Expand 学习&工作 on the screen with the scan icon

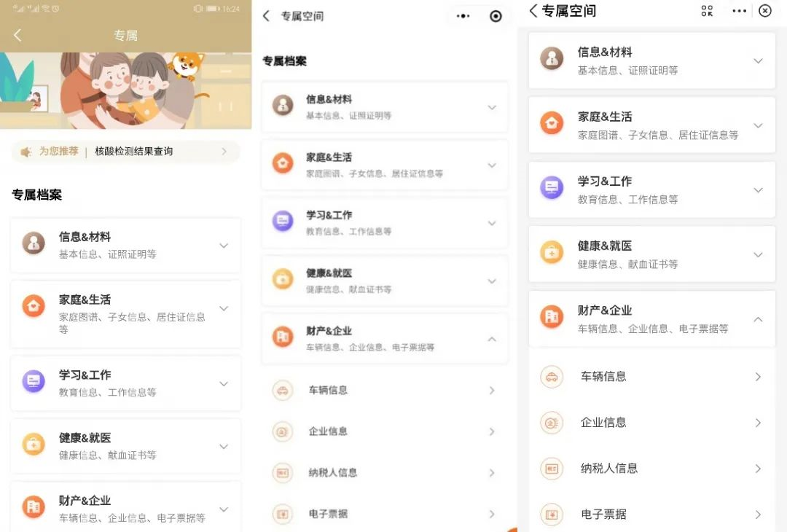pyautogui.click(x=652, y=189)
